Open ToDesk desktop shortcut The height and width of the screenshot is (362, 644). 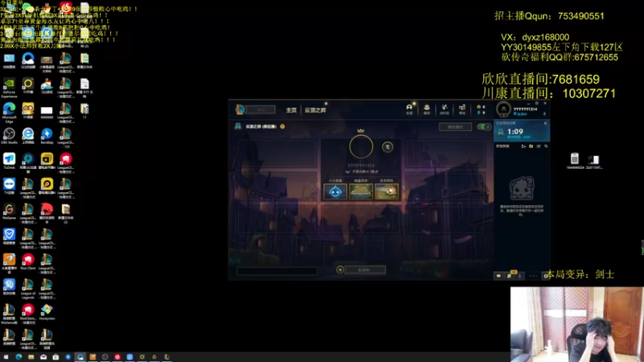point(9,161)
